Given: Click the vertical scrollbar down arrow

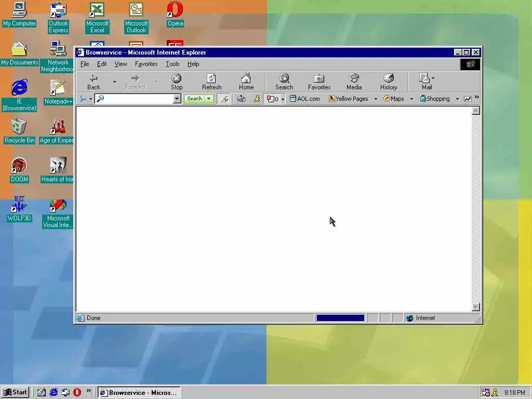Looking at the screenshot, I should (x=476, y=307).
